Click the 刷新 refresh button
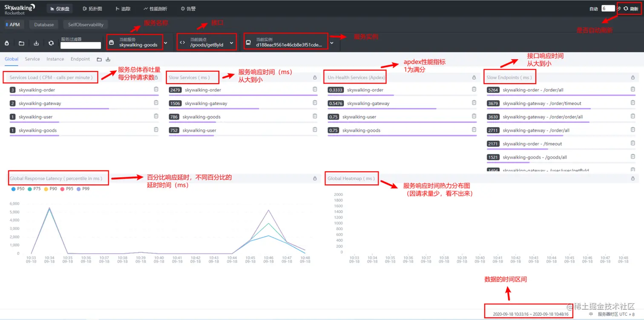The height and width of the screenshot is (320, 644). click(631, 9)
